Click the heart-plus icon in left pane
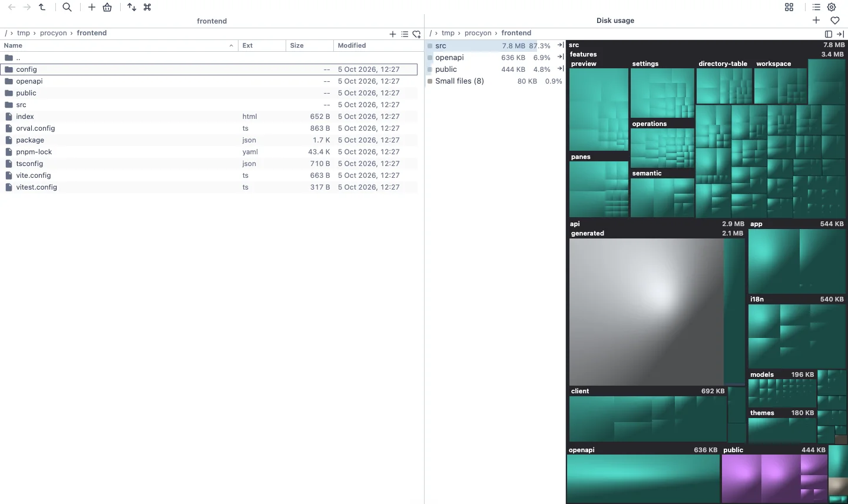Viewport: 848px width, 504px height. coord(416,34)
